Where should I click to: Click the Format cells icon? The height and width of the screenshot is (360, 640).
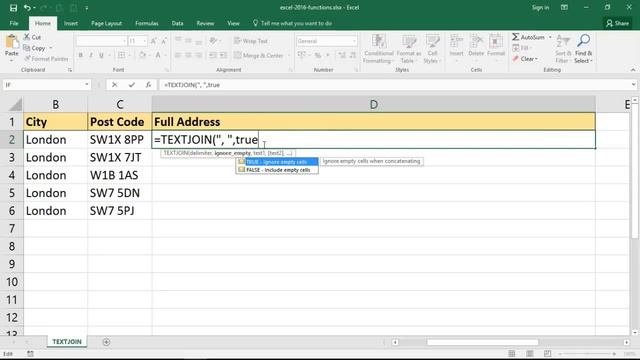[x=496, y=42]
